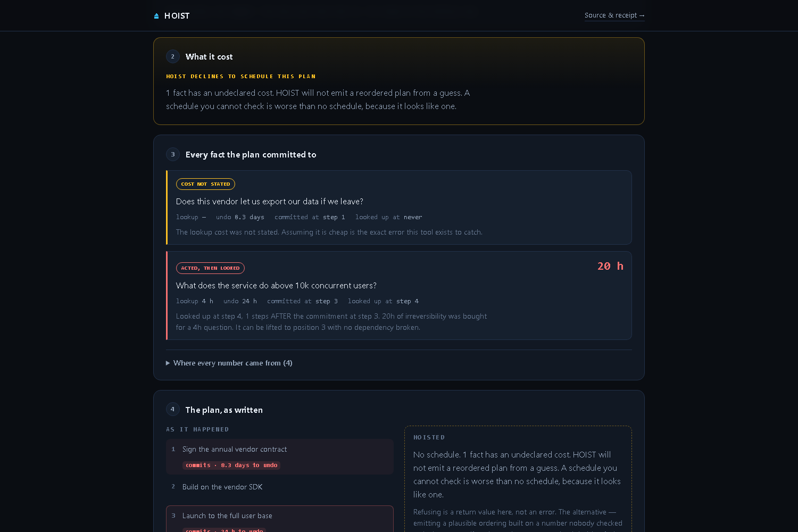The image size is (798, 532).
Task: Select plan step Sign the annual vendor contract
Action: point(280,456)
